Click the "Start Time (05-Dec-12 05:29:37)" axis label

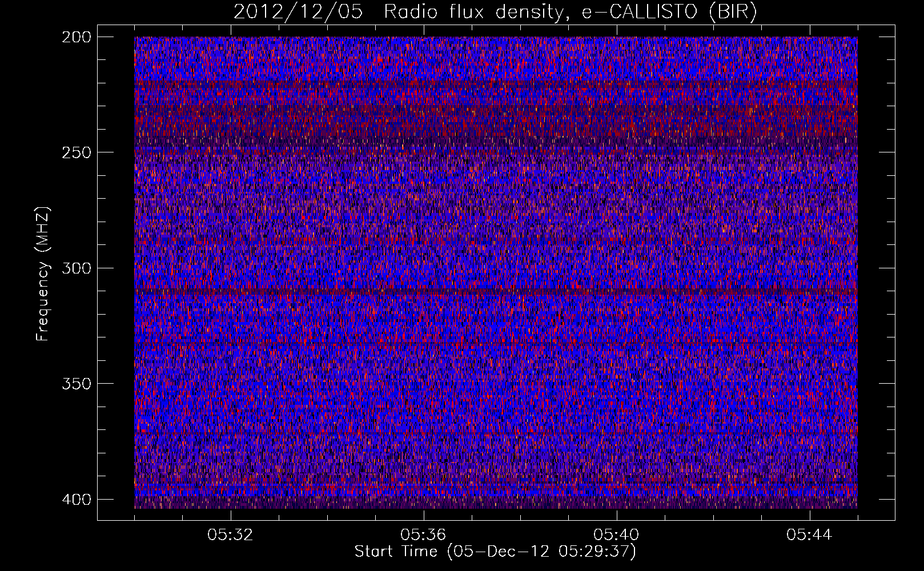495,552
